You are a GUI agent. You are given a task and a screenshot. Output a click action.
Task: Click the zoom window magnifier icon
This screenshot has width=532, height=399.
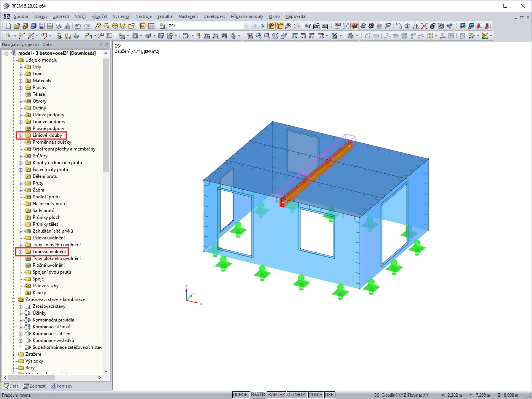(259, 36)
